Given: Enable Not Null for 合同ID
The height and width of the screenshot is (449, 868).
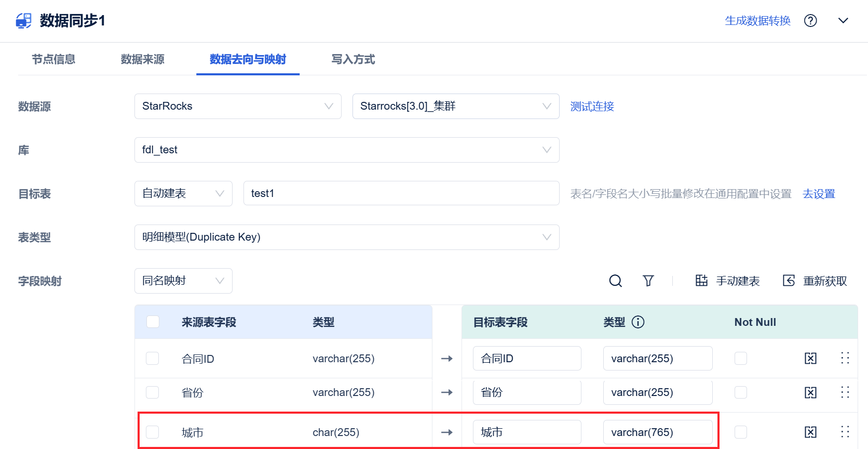Looking at the screenshot, I should [741, 358].
